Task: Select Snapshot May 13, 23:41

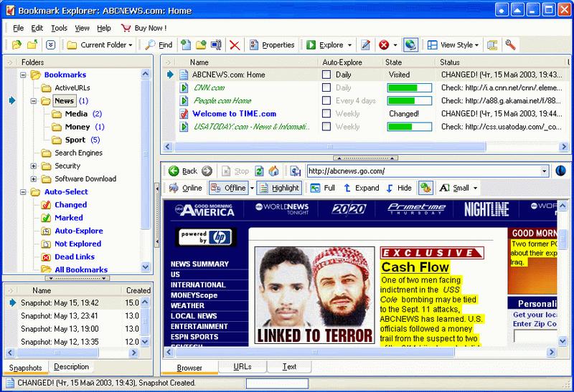Action: click(x=60, y=316)
